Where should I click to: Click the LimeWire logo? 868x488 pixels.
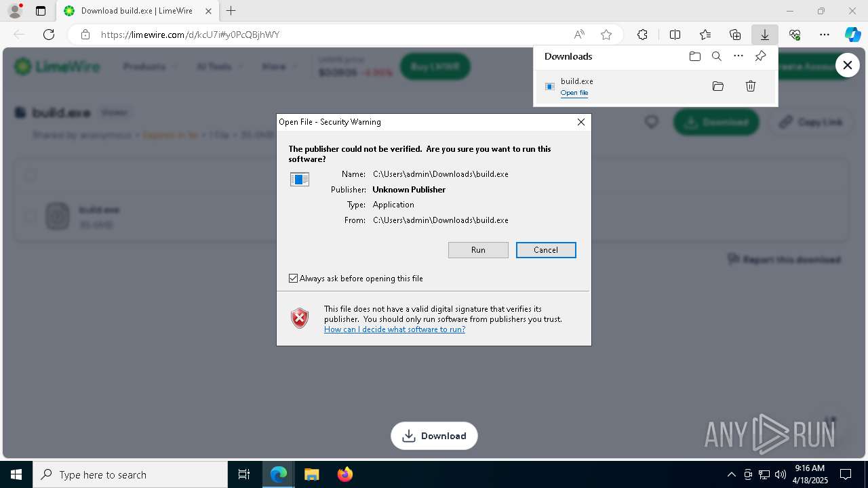point(58,66)
